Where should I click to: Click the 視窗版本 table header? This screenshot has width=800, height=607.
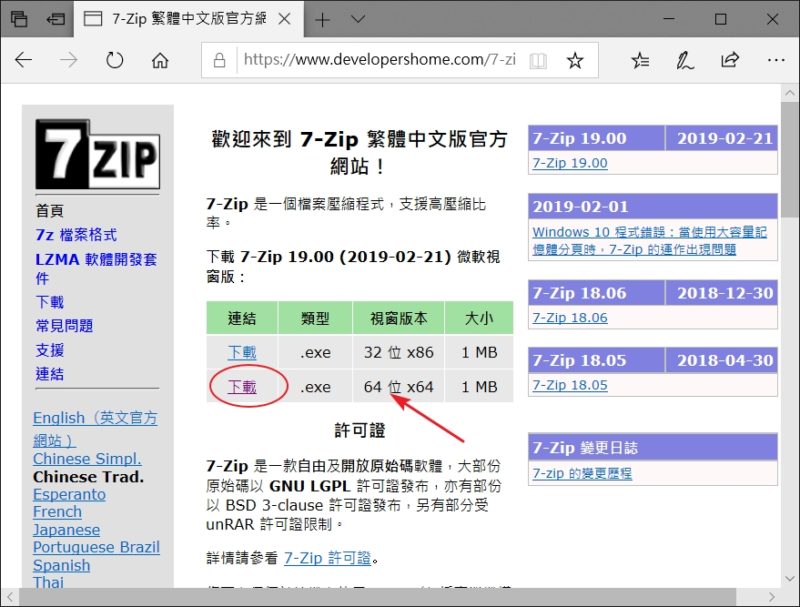[398, 318]
